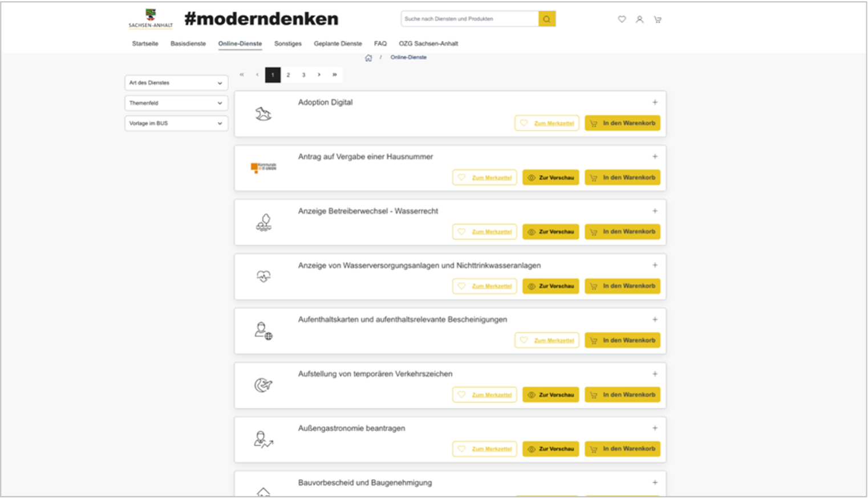Expand the Adoption Digital entry with plus
Image resolution: width=868 pixels, height=498 pixels.
(655, 103)
